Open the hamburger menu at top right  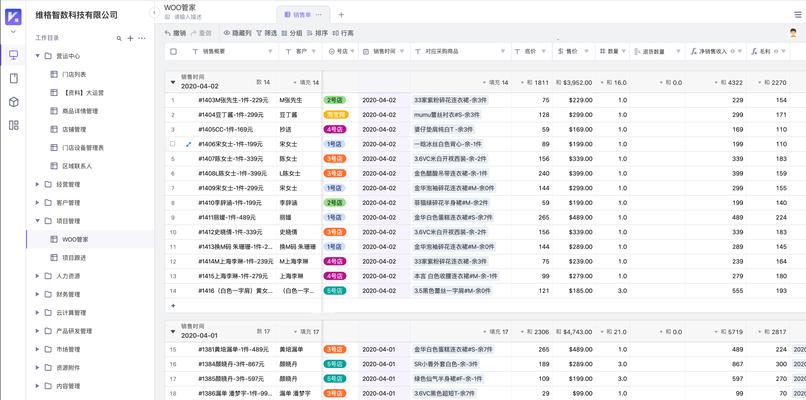tap(798, 14)
